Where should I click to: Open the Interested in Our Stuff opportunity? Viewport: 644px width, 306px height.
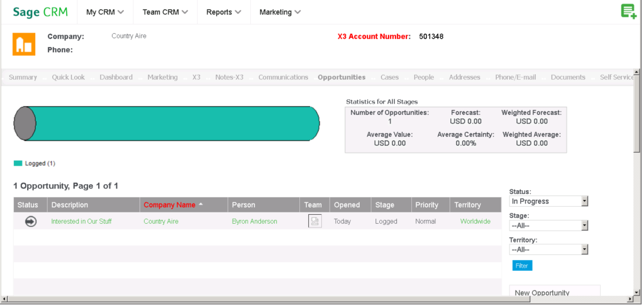pos(81,222)
